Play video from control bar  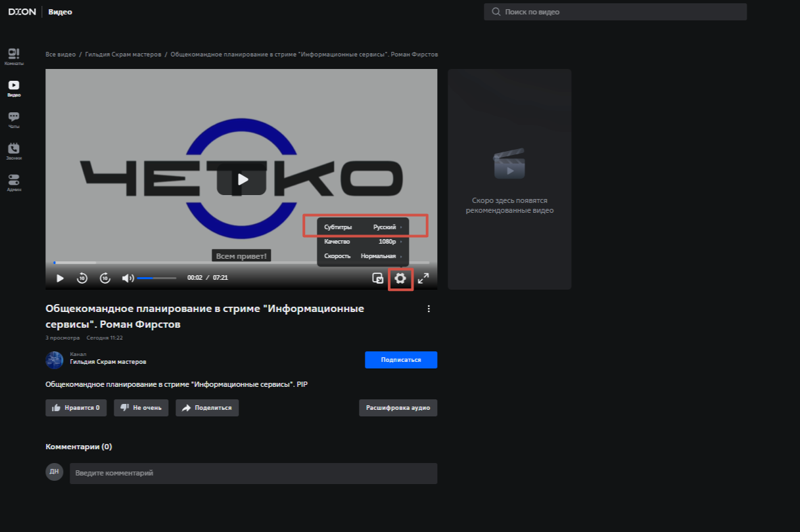pos(60,278)
